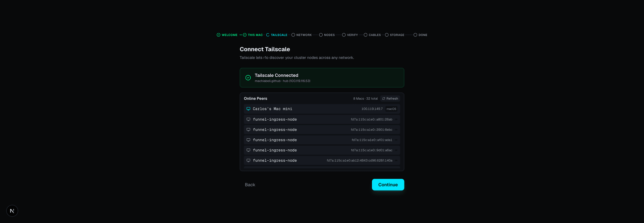Open the Next.js dev tools N badge
This screenshot has width=644, height=223.
(x=12, y=211)
